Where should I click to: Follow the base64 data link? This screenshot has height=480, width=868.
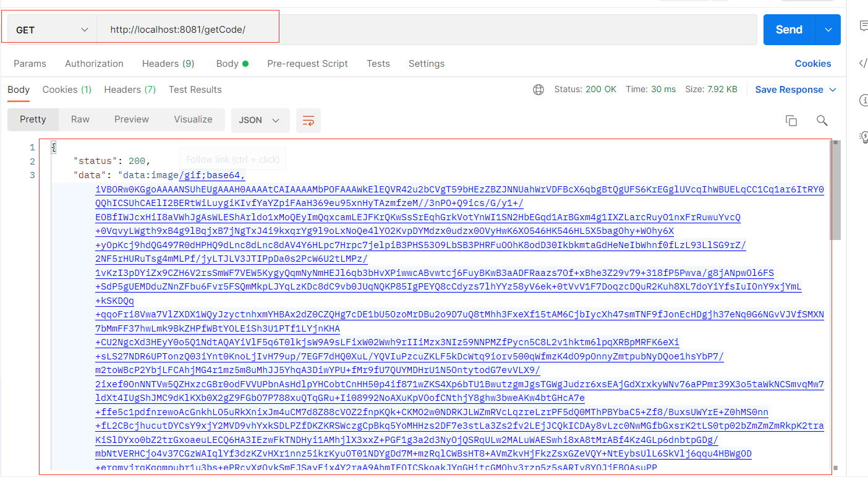(x=211, y=174)
